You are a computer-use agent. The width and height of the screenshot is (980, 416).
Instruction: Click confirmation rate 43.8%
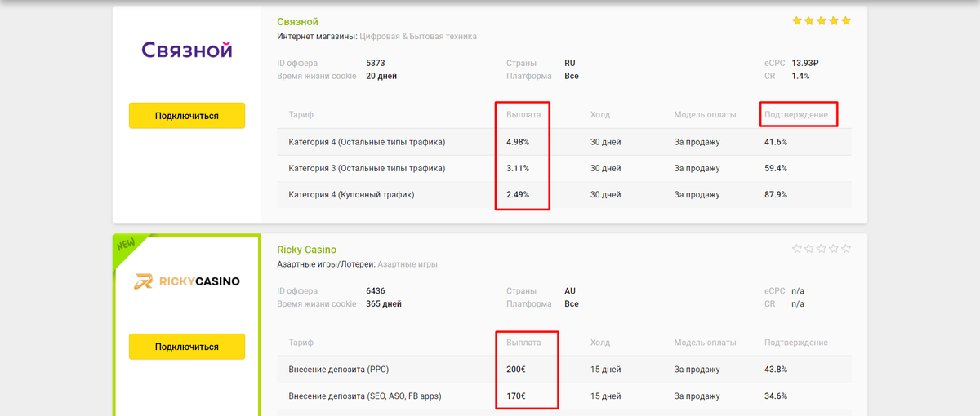pos(776,370)
